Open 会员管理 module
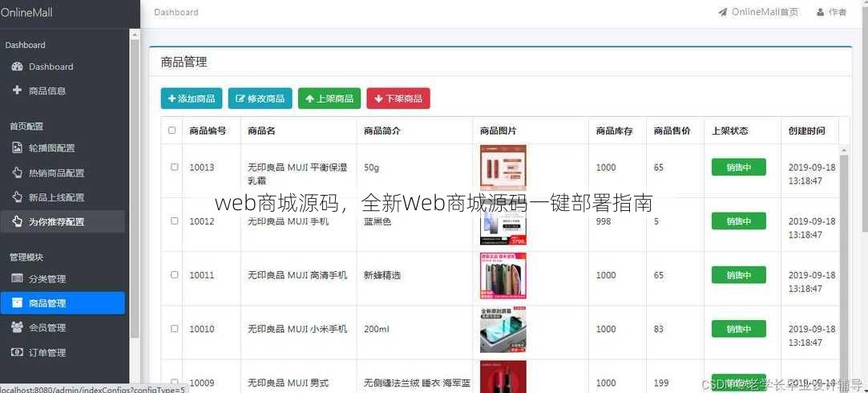 63,327
